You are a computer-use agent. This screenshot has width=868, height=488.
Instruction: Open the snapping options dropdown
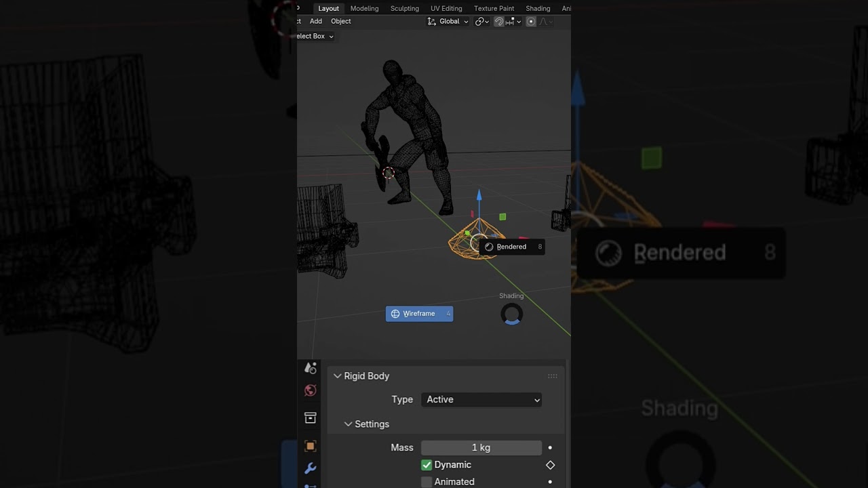pyautogui.click(x=513, y=21)
